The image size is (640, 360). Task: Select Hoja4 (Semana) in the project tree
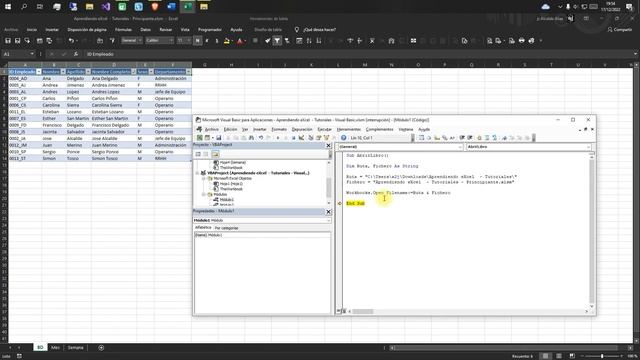[233, 162]
